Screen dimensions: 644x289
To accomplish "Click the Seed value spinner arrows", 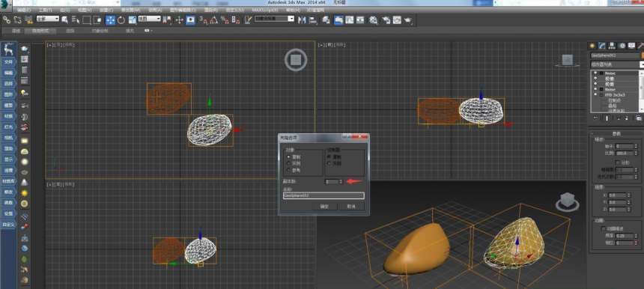I will click(x=636, y=146).
